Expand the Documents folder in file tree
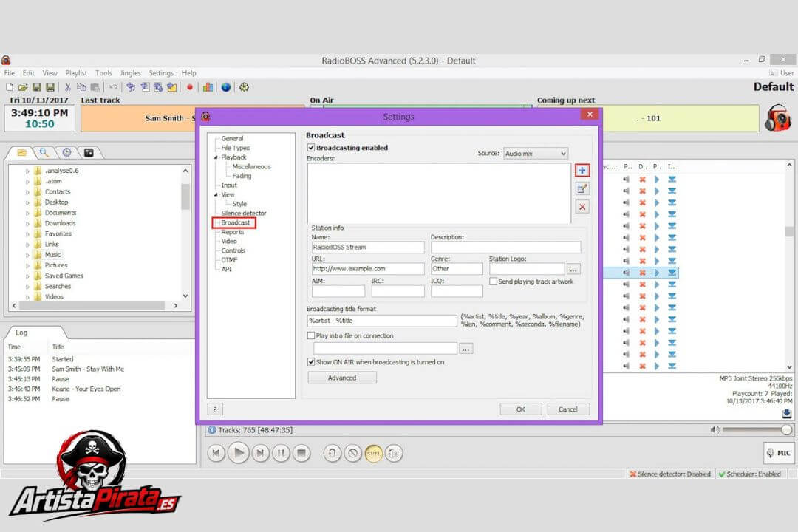Image resolution: width=798 pixels, height=532 pixels. pos(27,213)
